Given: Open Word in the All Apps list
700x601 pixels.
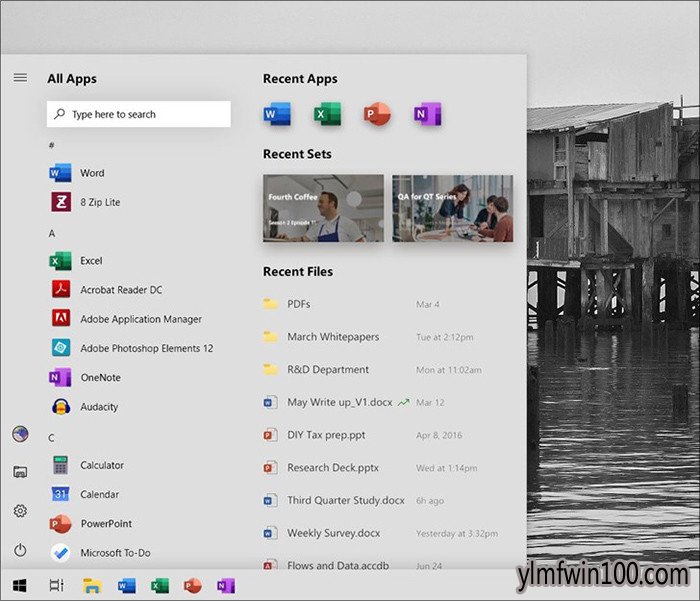Looking at the screenshot, I should [77, 173].
